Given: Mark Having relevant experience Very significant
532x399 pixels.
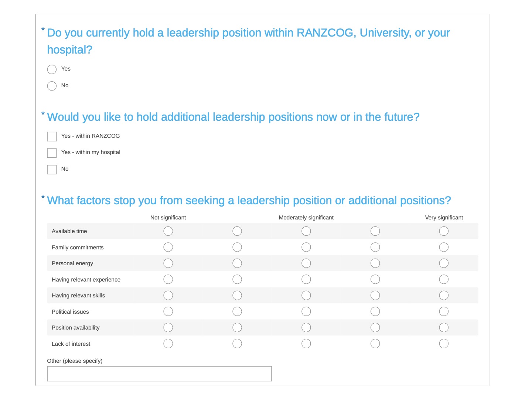Looking at the screenshot, I should coord(444,279).
